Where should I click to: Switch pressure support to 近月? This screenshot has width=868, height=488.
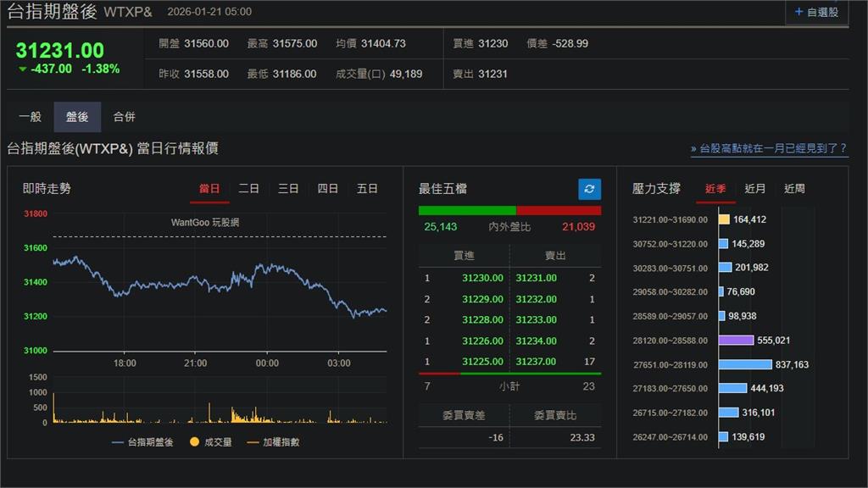click(754, 189)
